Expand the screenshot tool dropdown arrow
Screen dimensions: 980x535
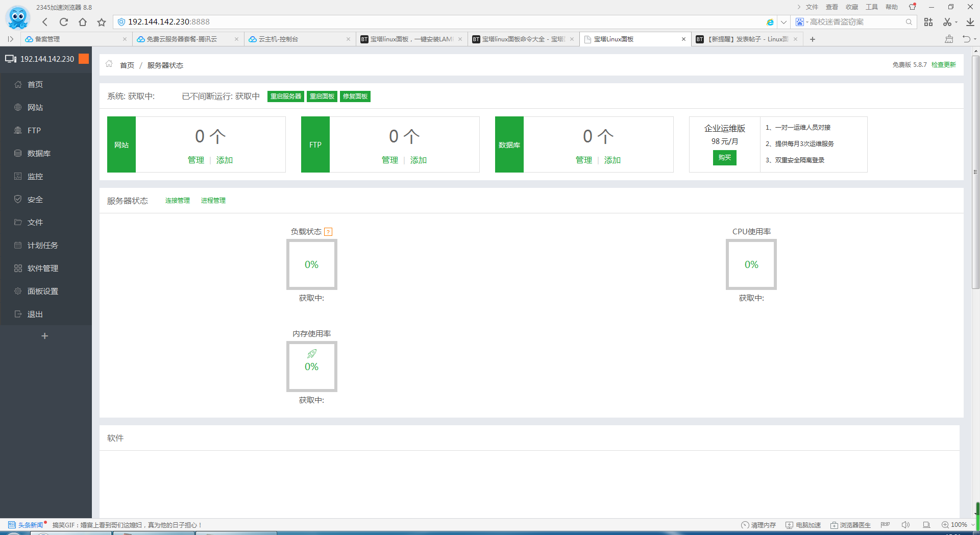(956, 22)
